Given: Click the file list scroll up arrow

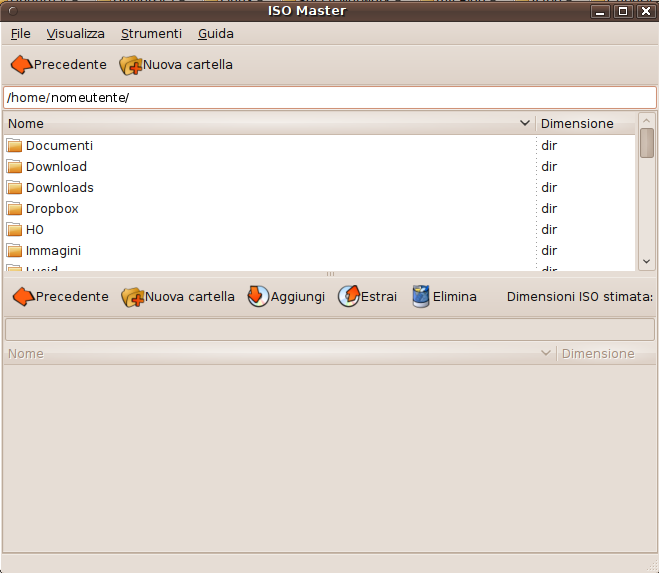Looking at the screenshot, I should pyautogui.click(x=647, y=120).
